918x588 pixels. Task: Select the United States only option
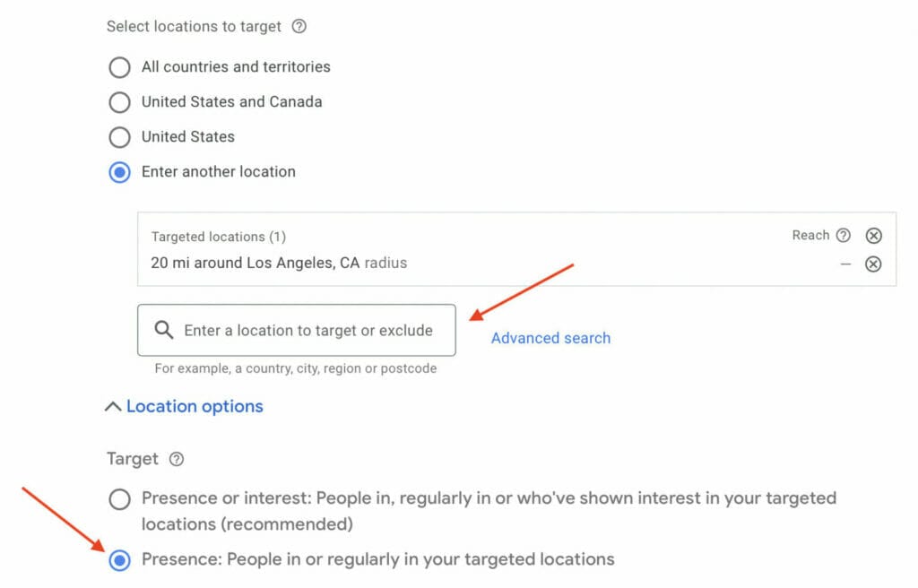pos(119,137)
